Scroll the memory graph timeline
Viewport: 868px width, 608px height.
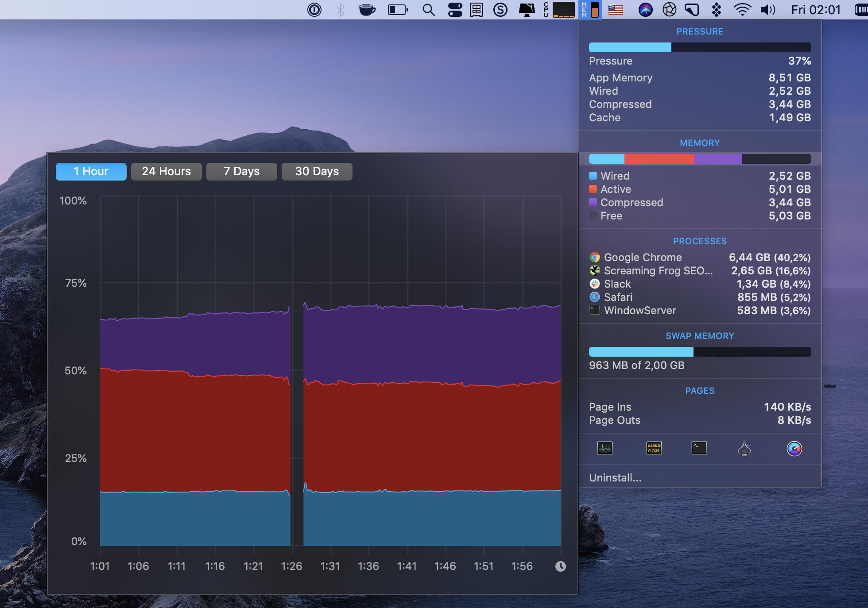coord(561,566)
